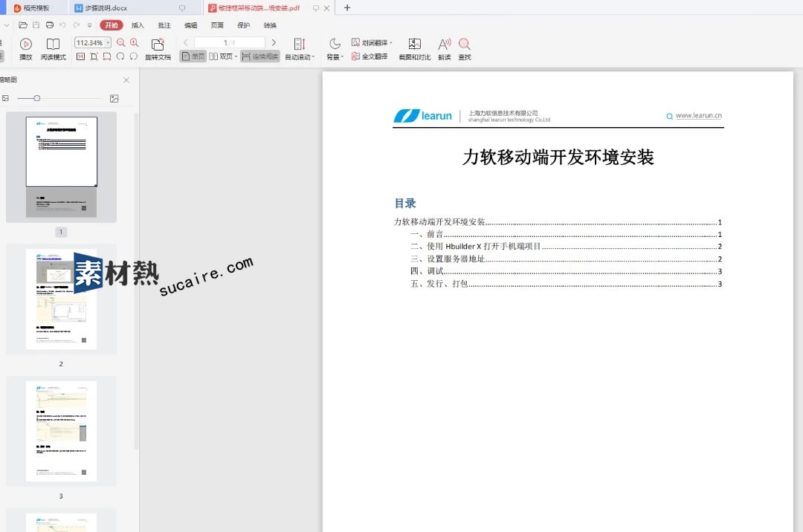803x532 pixels.
Task: Expand the 划词翻译 dropdown arrow
Action: point(391,43)
